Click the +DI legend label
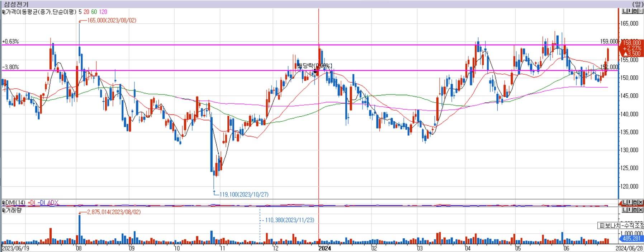This screenshot has height=252, width=644. pos(31,203)
